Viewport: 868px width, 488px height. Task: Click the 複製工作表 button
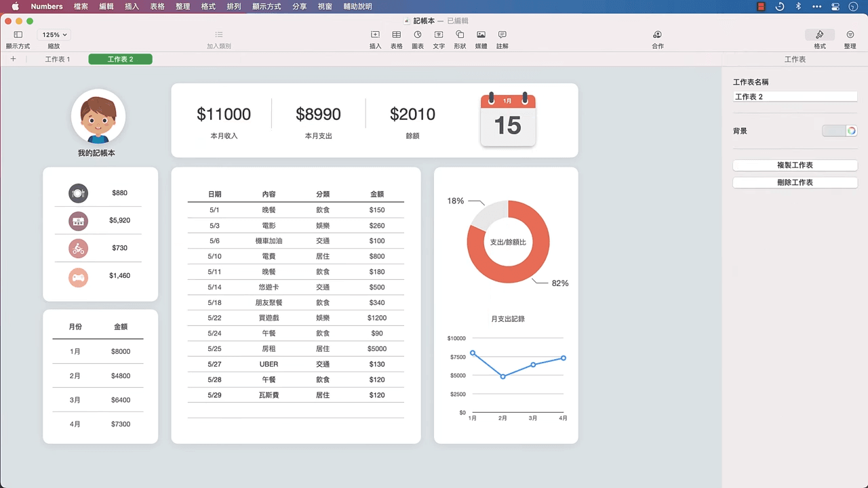[x=795, y=165]
